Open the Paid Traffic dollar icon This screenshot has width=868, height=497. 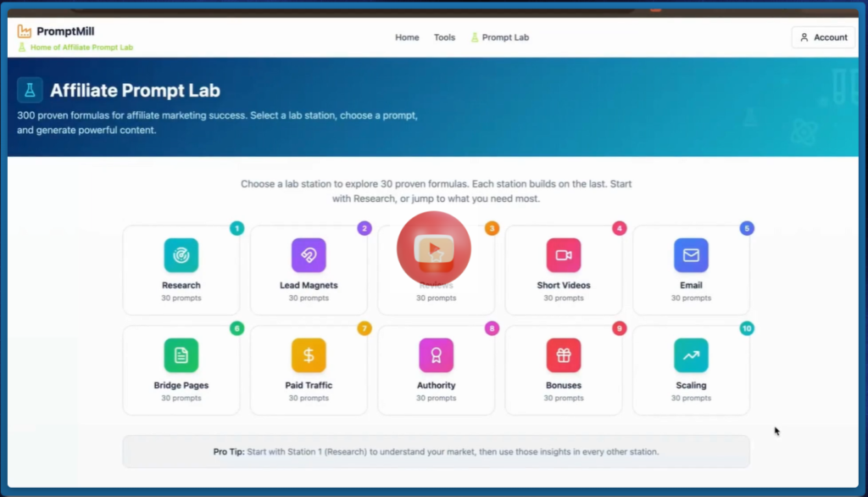click(309, 355)
